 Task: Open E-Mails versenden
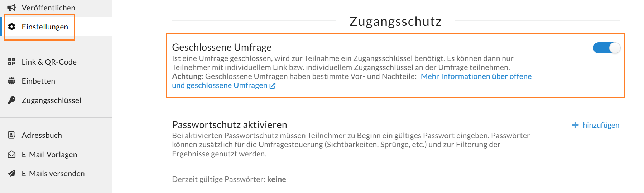53,174
